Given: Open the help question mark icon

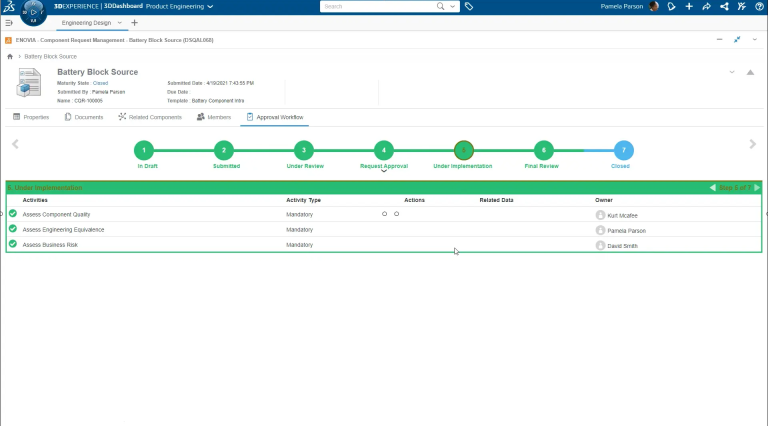Looking at the screenshot, I should coord(760,6).
